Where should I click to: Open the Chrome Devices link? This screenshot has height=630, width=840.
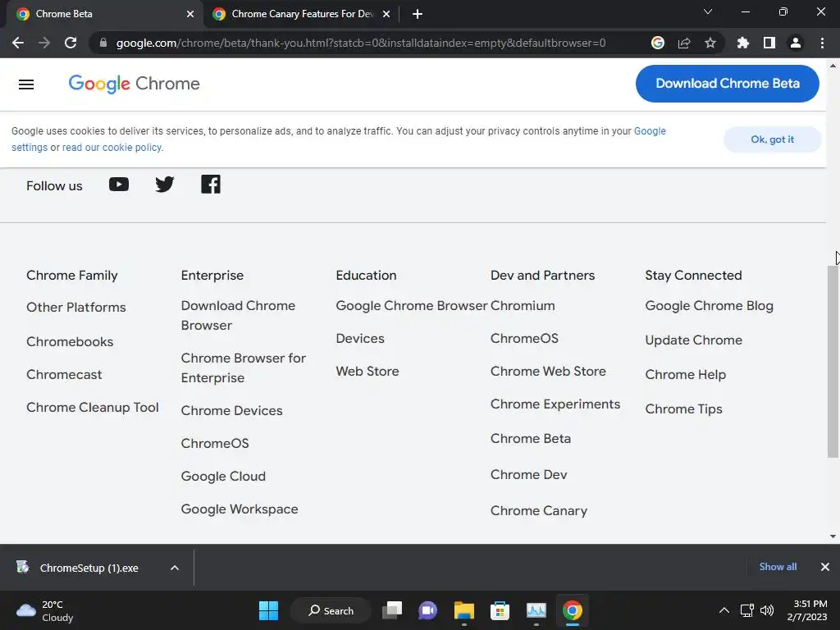231,410
